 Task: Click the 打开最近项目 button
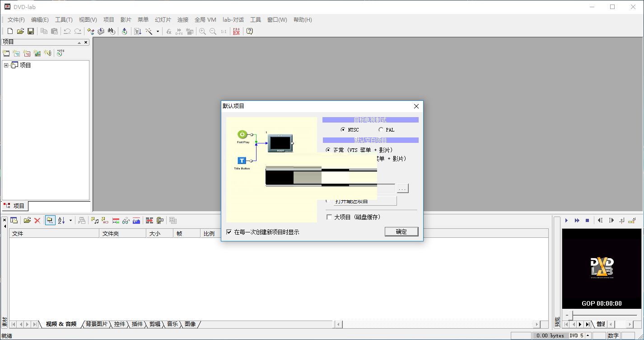[x=365, y=201]
